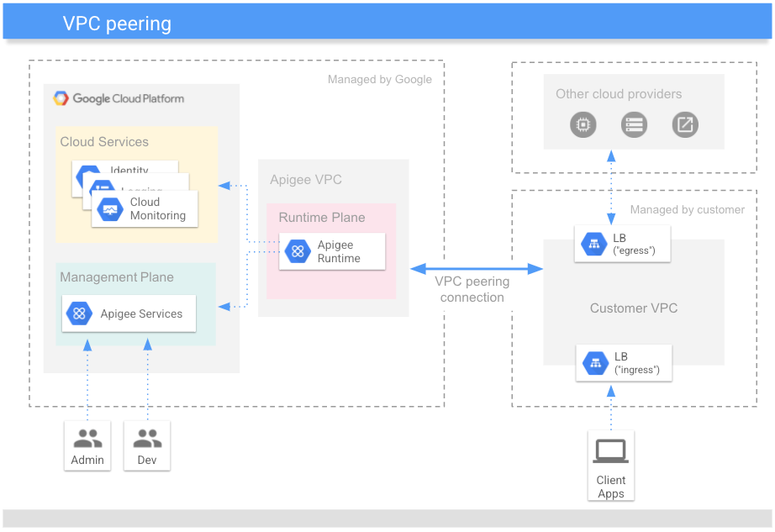Select the server stack icon under Other cloud providers
775x532 pixels.
pyautogui.click(x=634, y=124)
